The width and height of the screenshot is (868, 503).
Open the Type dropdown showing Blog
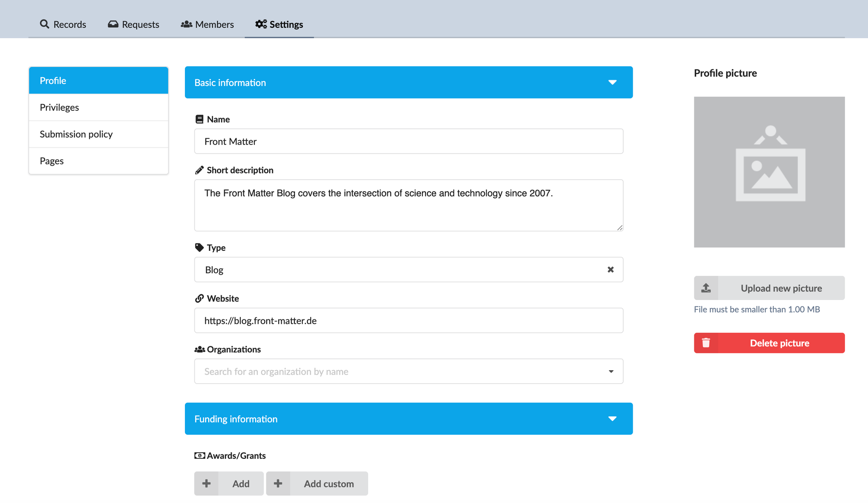[x=391, y=270]
